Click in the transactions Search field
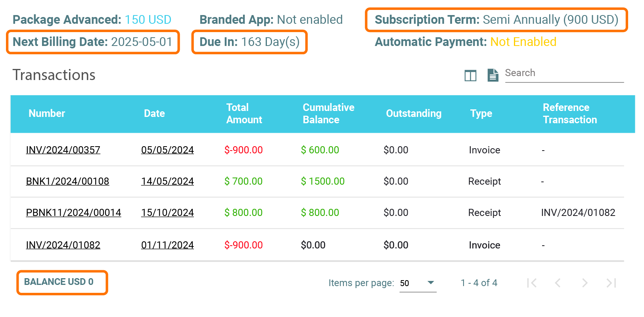Viewport: 644px width, 317px height. click(564, 73)
